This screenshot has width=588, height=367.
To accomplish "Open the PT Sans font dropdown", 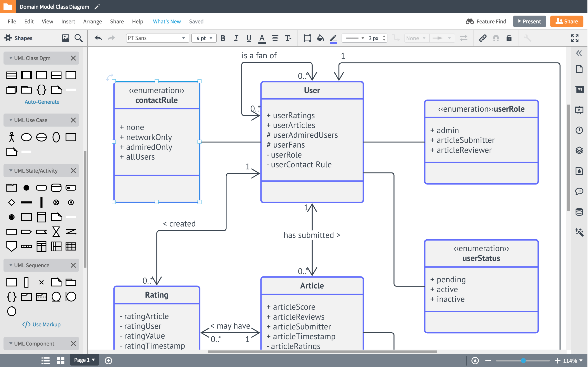I will (157, 38).
